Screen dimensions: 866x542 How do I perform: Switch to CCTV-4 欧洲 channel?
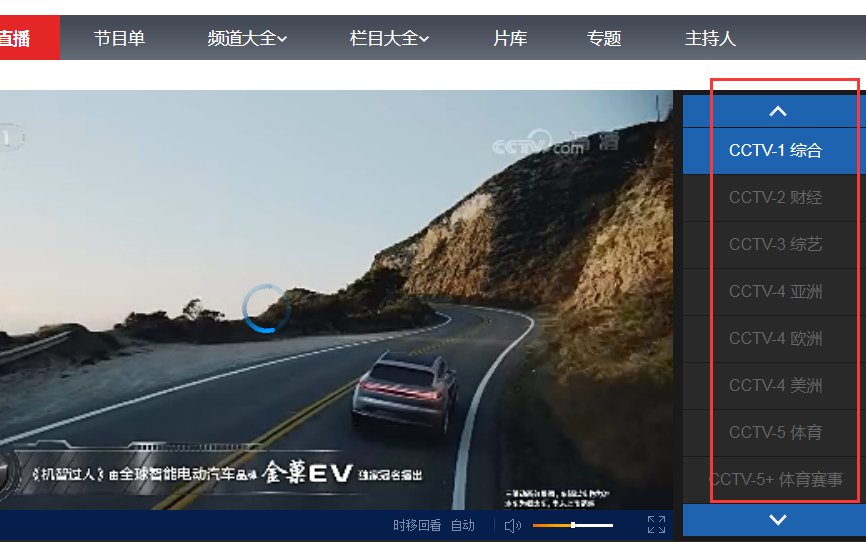pyautogui.click(x=775, y=339)
